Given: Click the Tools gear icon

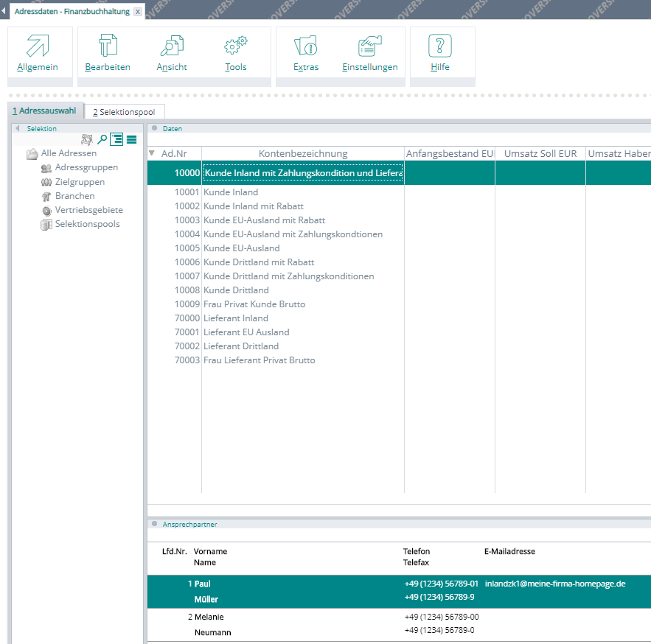Looking at the screenshot, I should [x=236, y=46].
